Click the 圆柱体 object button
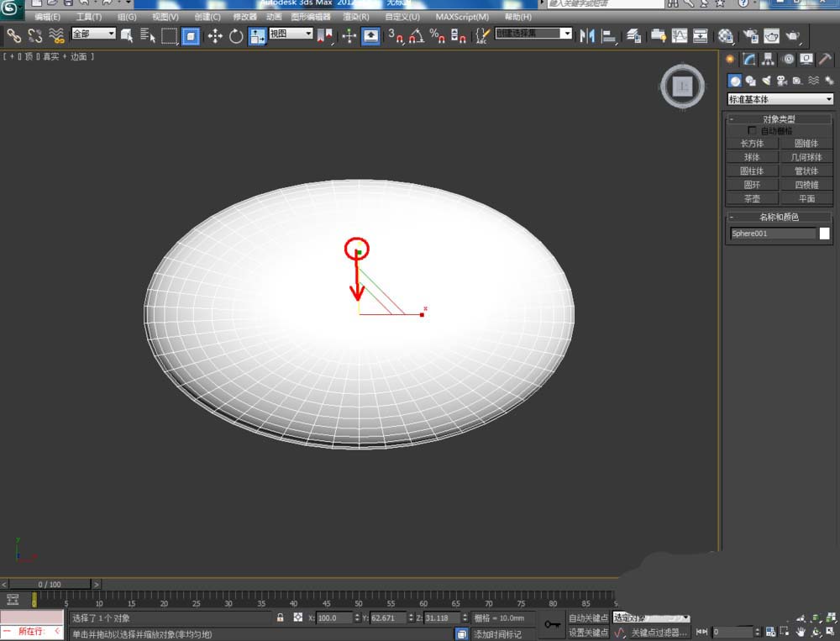Image resolution: width=840 pixels, height=641 pixels. pos(752,171)
